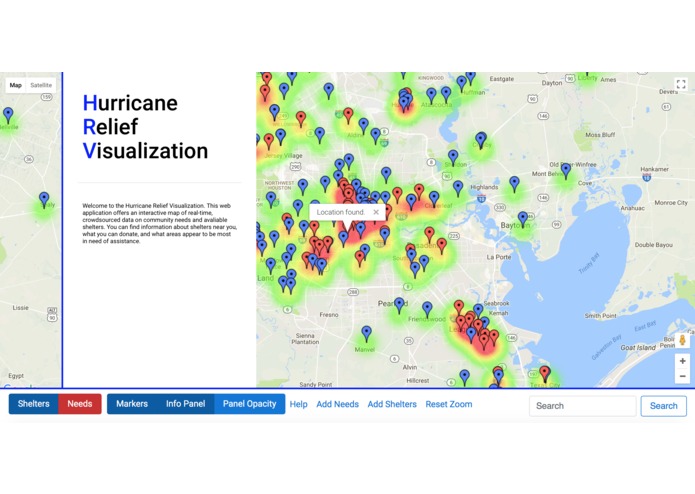
Task: Toggle the Shelters layer button
Action: (x=33, y=404)
